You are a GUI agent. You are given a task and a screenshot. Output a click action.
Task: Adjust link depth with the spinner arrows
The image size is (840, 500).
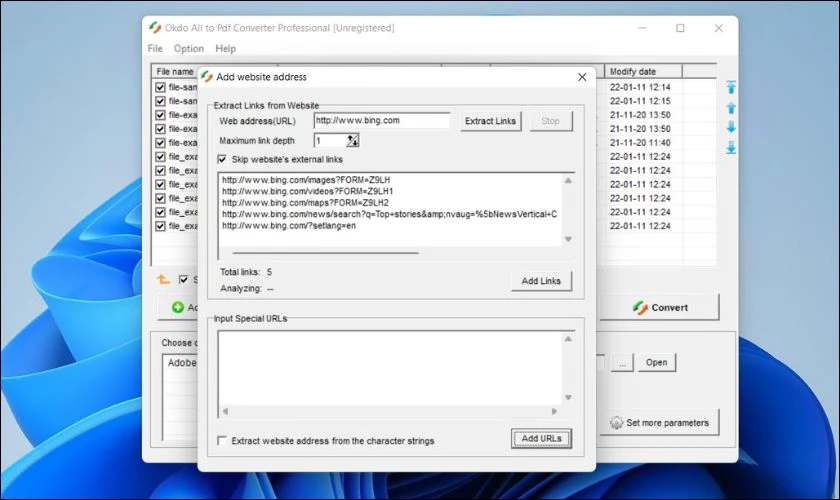coord(352,140)
